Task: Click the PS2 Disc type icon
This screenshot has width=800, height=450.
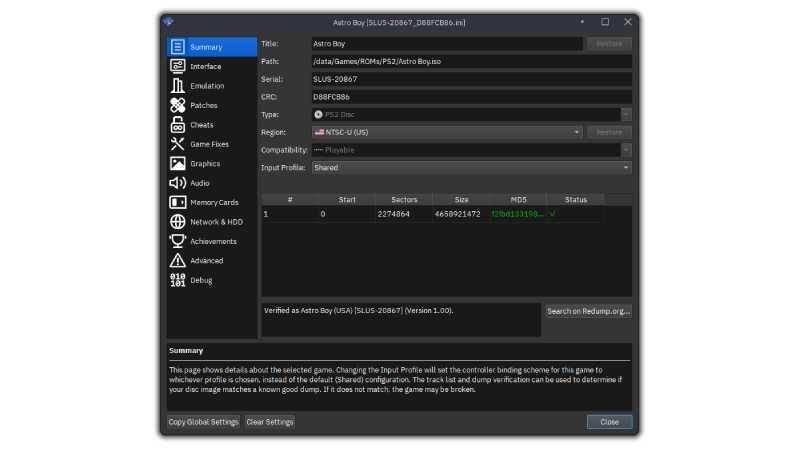Action: point(318,115)
